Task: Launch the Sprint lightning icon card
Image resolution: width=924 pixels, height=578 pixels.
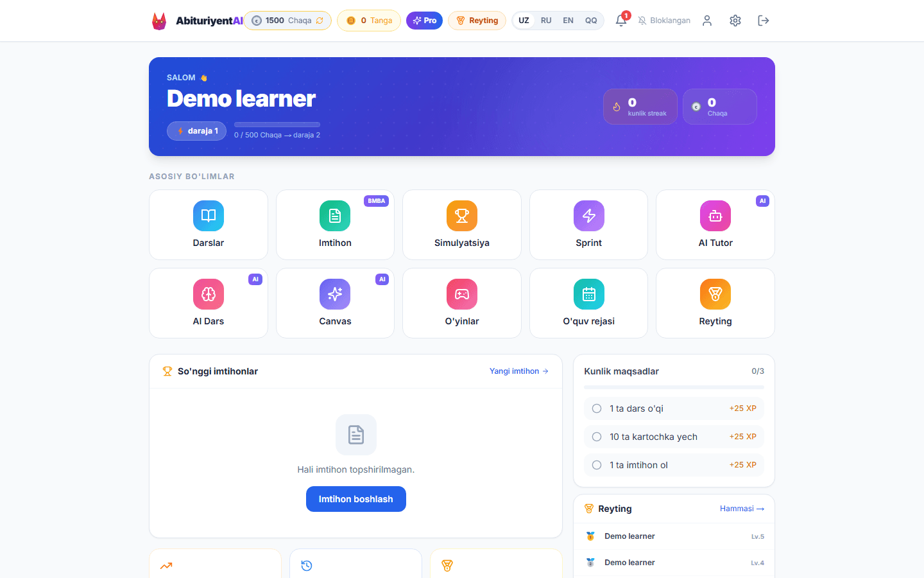Action: (x=588, y=225)
